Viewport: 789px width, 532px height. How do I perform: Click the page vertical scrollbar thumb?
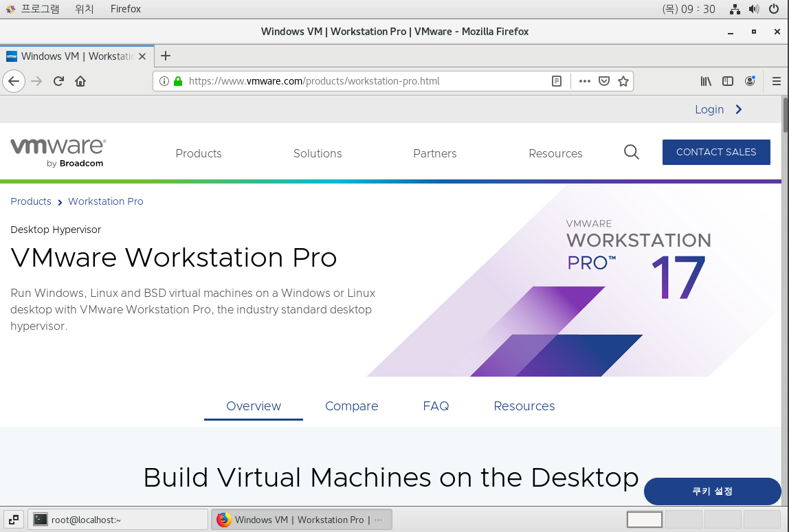(786, 115)
